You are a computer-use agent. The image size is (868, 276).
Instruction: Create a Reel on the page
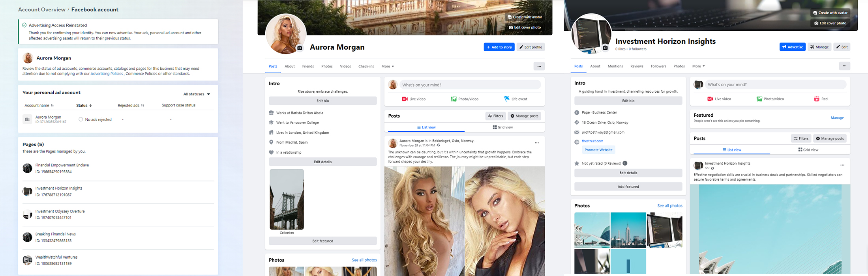coord(821,99)
